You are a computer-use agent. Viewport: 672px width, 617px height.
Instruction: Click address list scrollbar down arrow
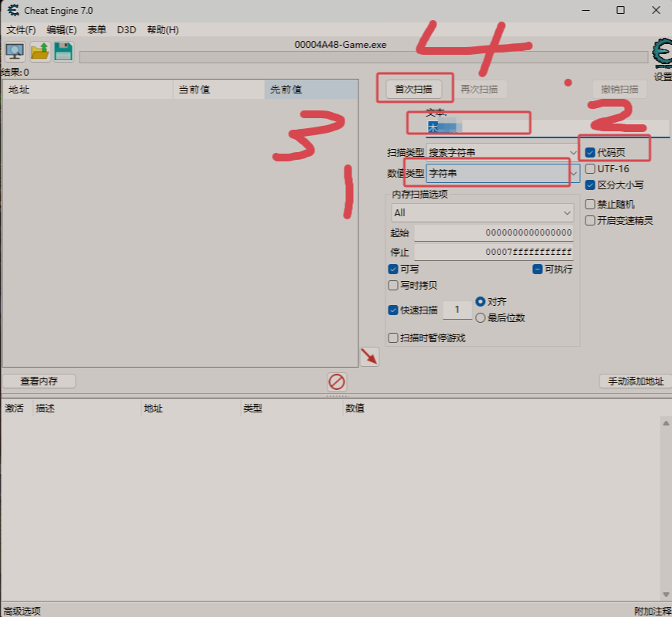click(666, 595)
